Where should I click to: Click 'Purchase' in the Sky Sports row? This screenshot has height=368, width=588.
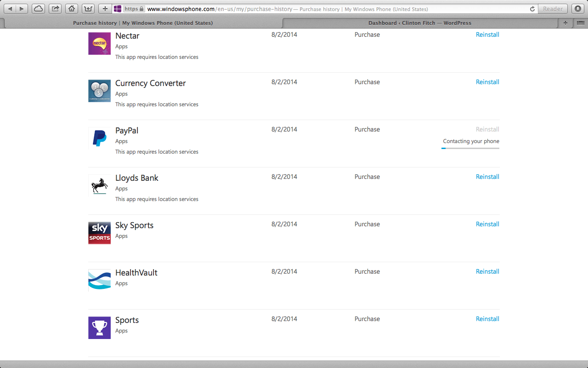click(367, 224)
